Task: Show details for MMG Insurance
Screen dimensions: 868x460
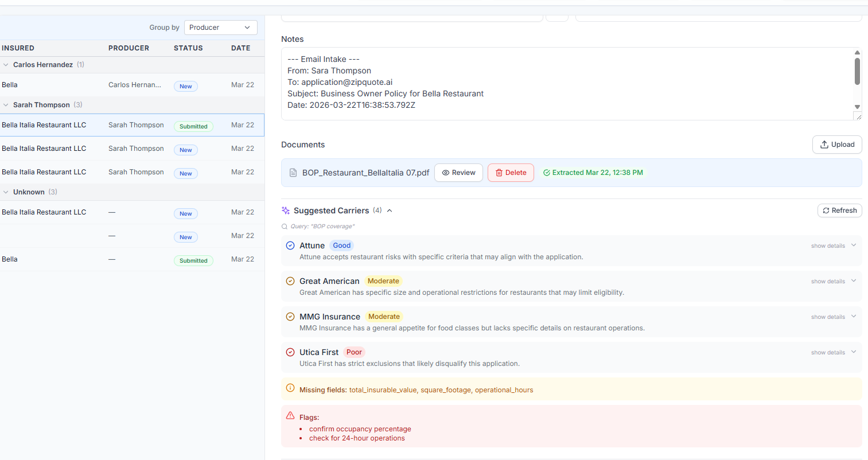Action: coord(833,317)
